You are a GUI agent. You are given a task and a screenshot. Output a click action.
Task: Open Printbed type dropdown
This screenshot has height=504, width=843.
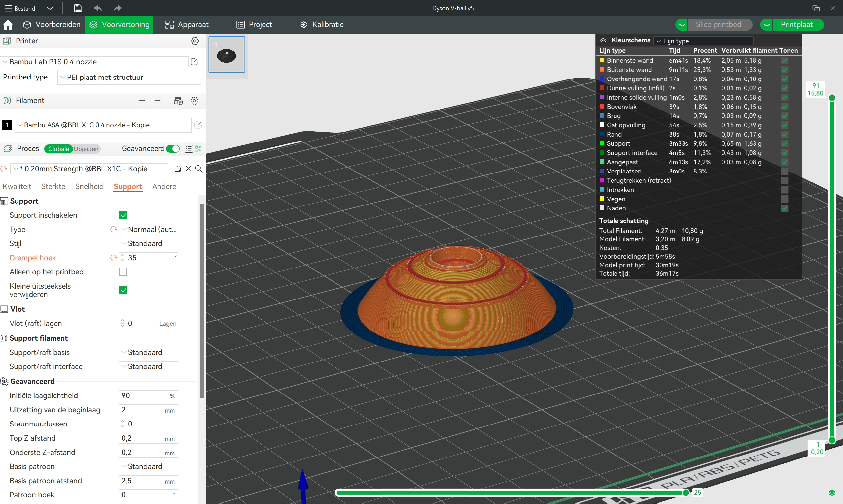pyautogui.click(x=129, y=78)
